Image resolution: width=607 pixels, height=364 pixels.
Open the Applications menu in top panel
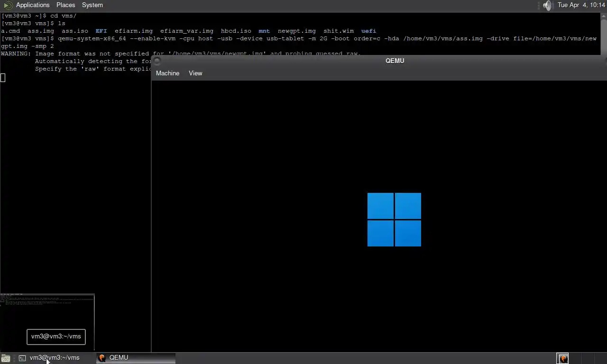click(x=33, y=5)
